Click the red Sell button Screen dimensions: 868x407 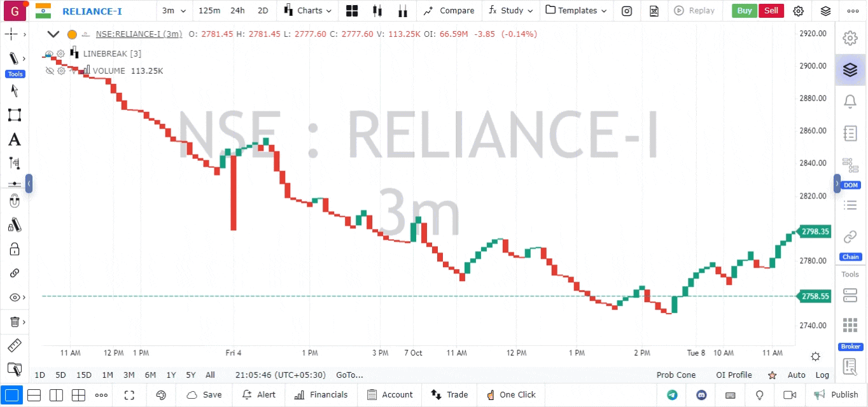(x=771, y=11)
